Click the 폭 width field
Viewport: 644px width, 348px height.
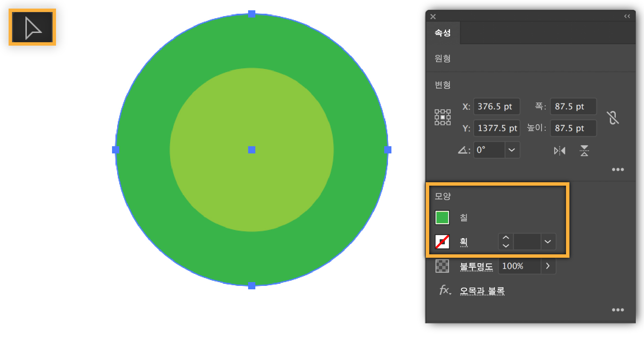tap(573, 106)
